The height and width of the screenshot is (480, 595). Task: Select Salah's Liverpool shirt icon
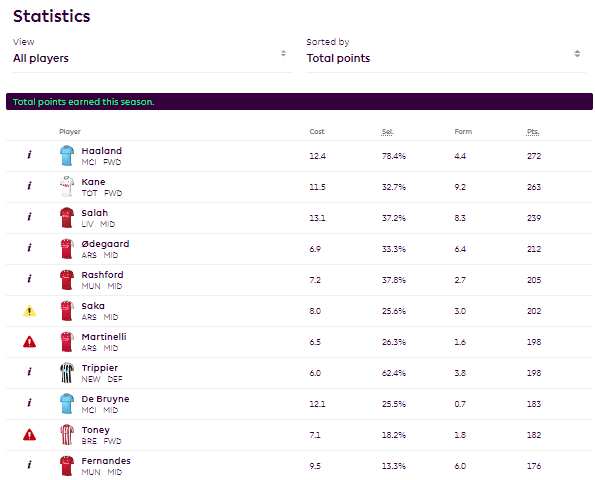pyautogui.click(x=67, y=218)
